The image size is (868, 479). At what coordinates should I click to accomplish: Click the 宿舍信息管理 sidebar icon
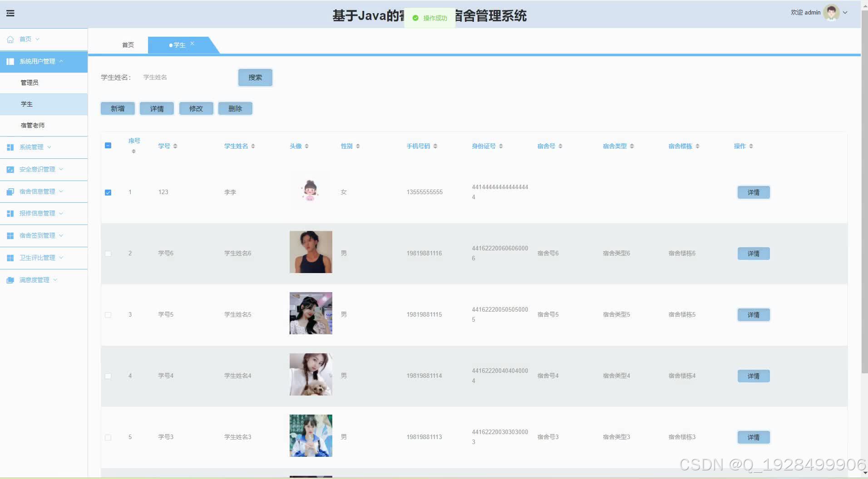coord(10,191)
